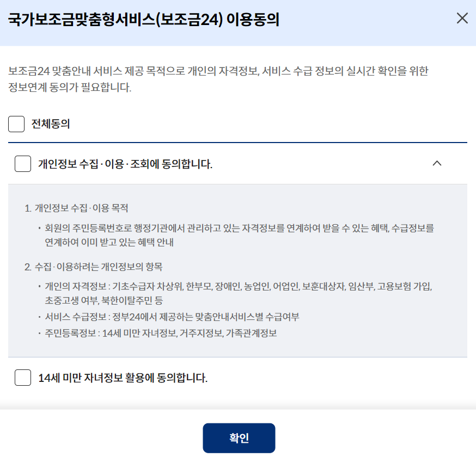
Task: Check the 전체동의 checkbox
Action: (16, 123)
